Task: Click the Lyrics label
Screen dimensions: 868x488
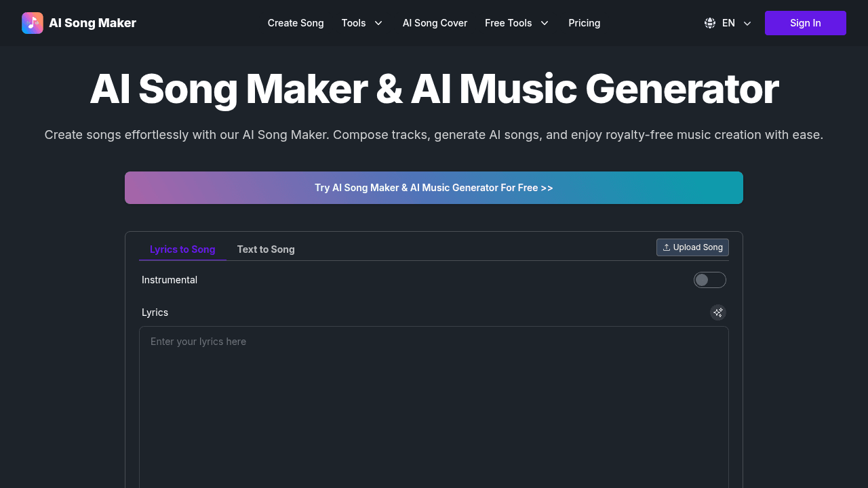Action: (155, 312)
